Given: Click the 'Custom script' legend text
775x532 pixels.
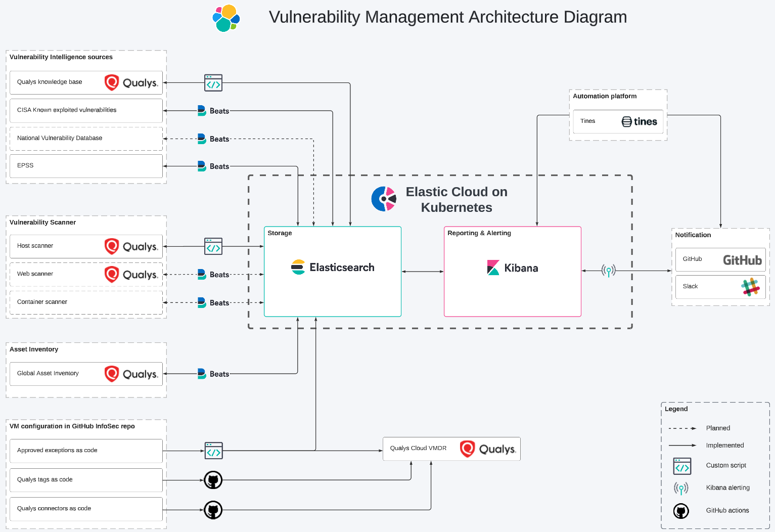Looking at the screenshot, I should [726, 465].
